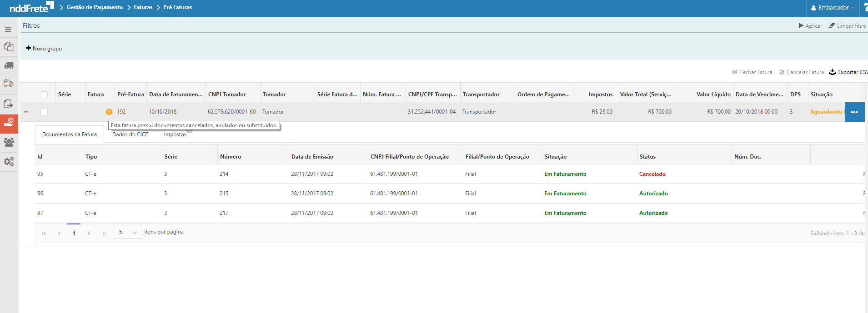Screen dimensions: 868x313
Task: Check the checkbox for pre-fatura 192 row
Action: [44, 112]
